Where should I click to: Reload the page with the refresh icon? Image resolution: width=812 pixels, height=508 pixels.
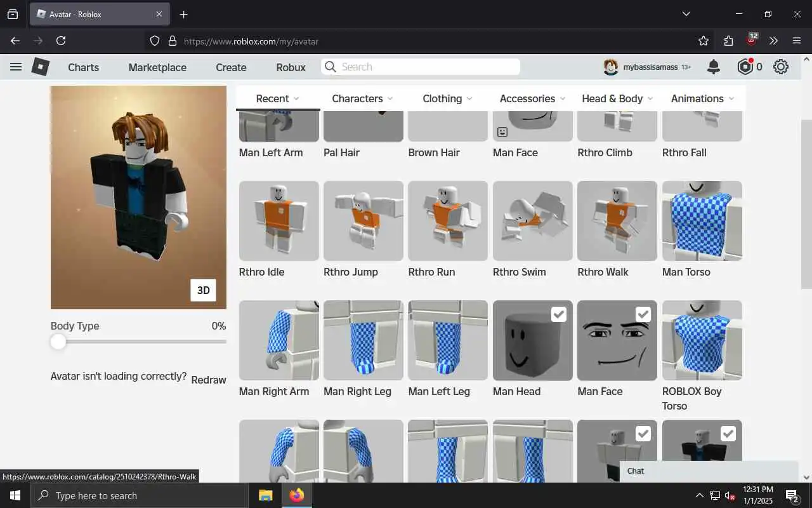[61, 41]
